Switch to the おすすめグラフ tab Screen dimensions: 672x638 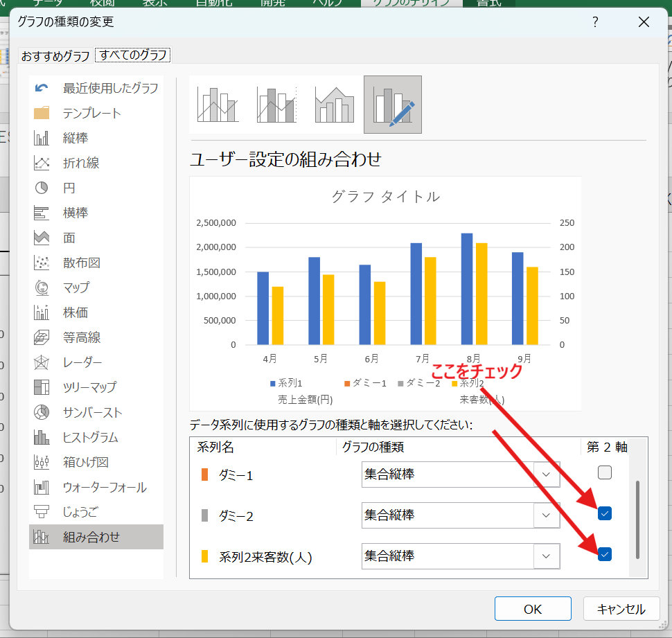point(55,55)
